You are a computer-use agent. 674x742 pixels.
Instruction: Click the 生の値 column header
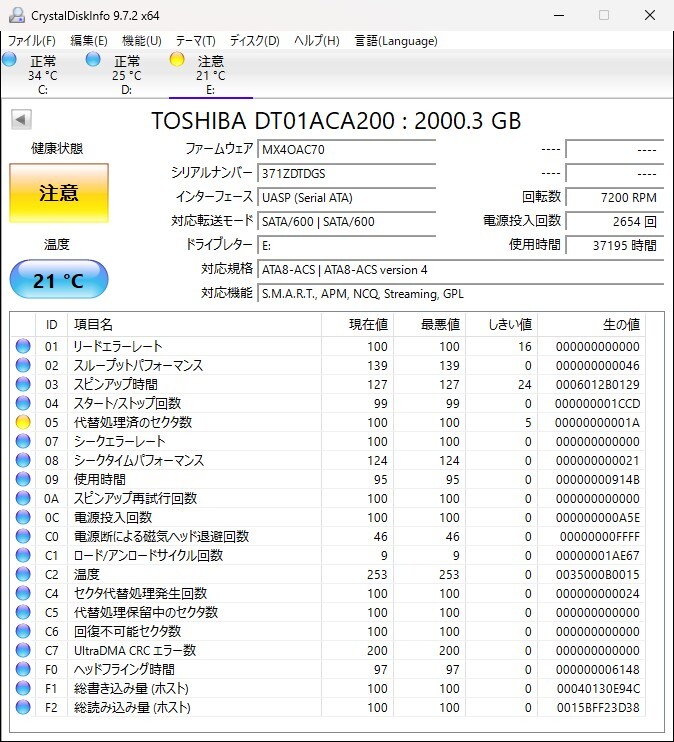(592, 325)
